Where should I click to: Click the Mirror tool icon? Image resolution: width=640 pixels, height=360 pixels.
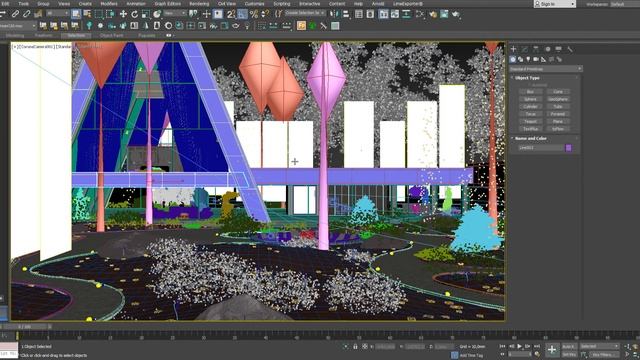pos(334,14)
